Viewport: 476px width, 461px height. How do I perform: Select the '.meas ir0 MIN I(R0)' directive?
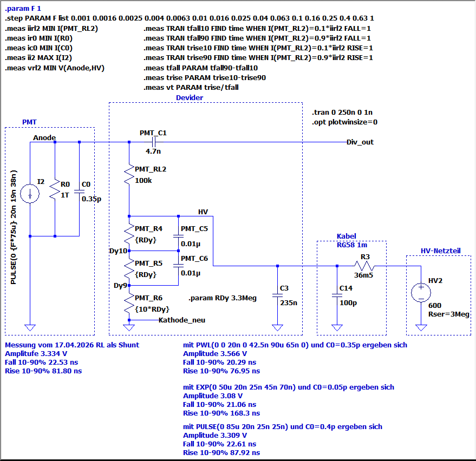pos(38,38)
